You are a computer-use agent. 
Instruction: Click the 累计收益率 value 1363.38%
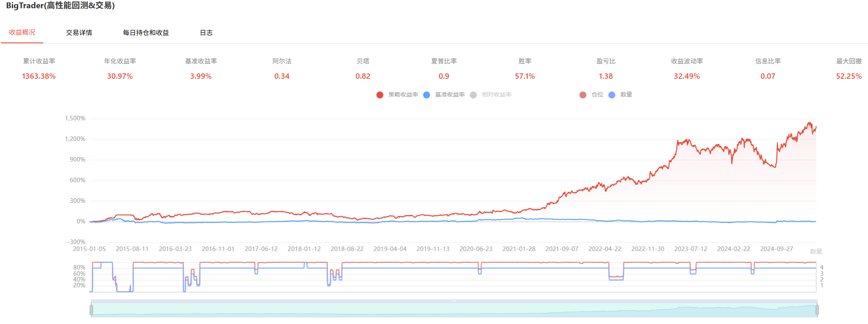[x=39, y=76]
